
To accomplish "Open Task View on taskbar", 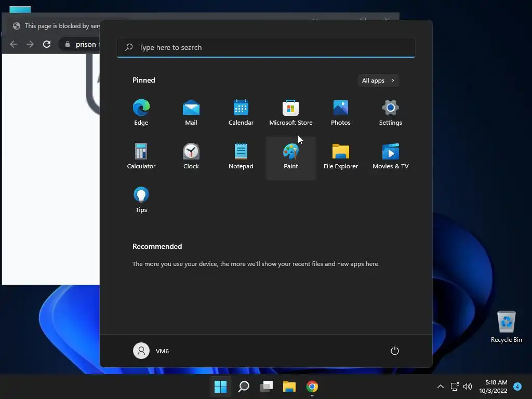I will [x=267, y=387].
